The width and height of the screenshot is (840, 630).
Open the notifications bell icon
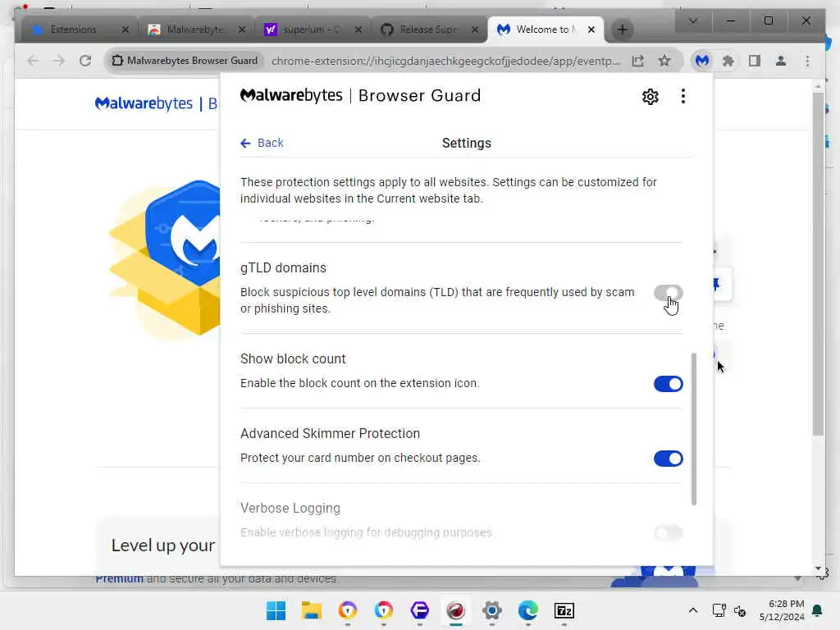(x=818, y=610)
